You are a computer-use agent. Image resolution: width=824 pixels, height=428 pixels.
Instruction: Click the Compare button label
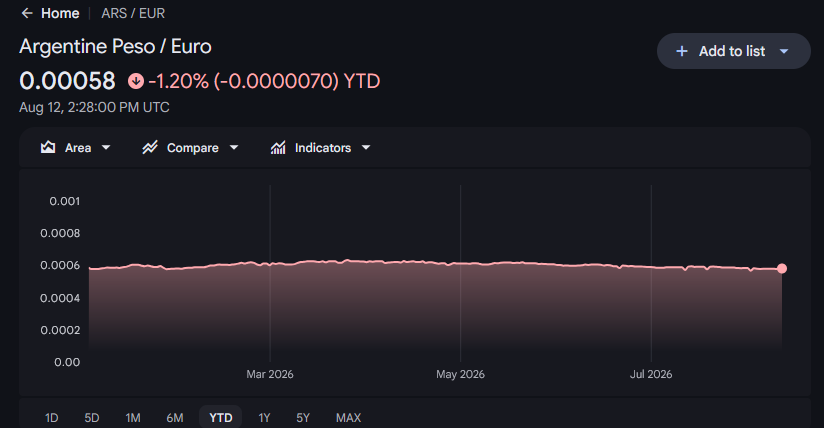pyautogui.click(x=192, y=148)
